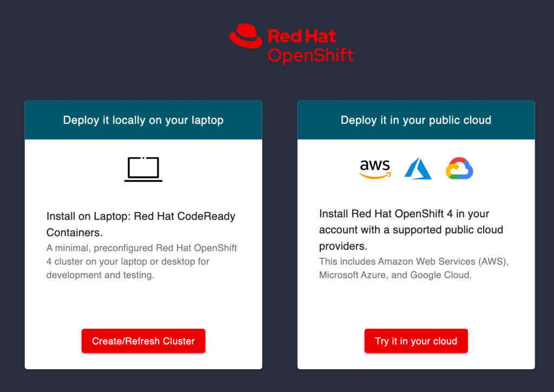Viewport: 554px width, 392px height.
Task: Click the "Deploy it in your public cloud" header
Action: pos(415,120)
